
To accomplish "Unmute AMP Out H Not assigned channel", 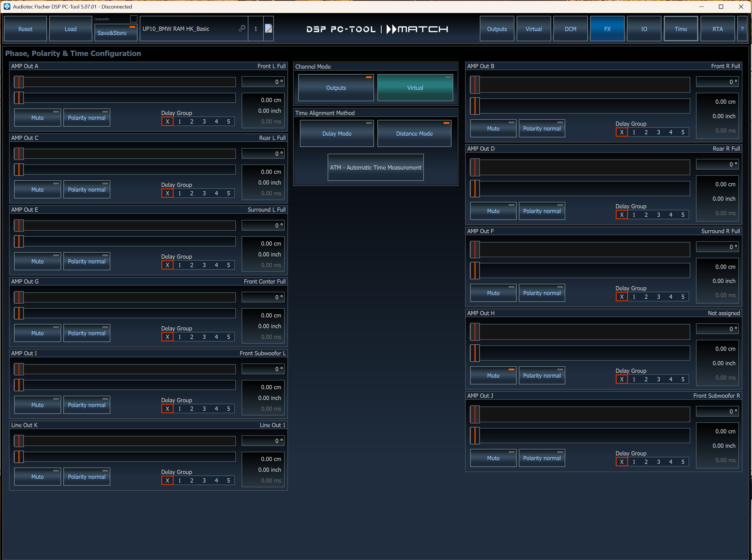I will pos(493,375).
